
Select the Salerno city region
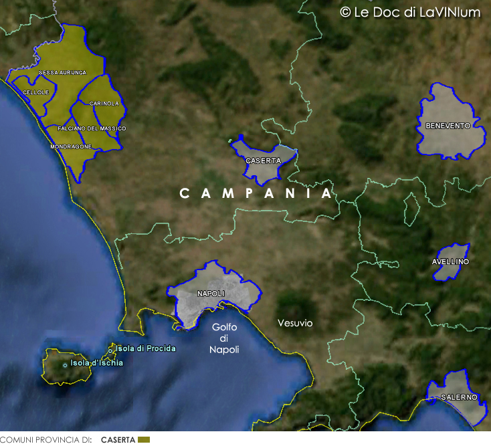[459, 397]
